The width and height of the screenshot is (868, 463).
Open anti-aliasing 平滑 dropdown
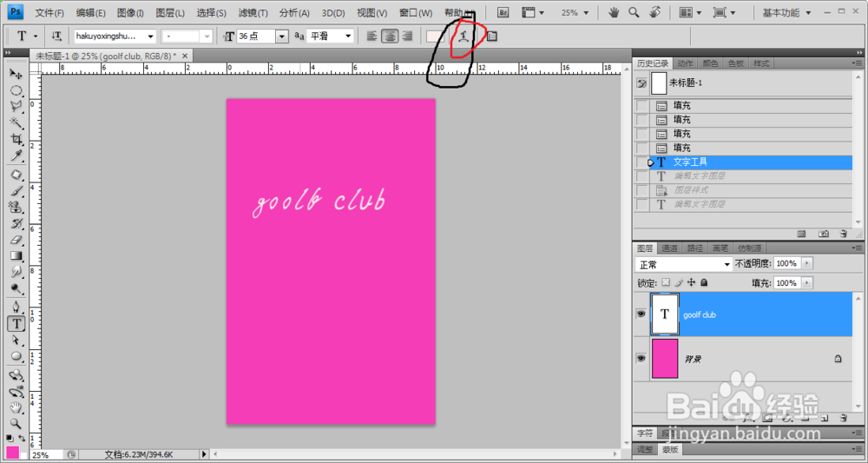pyautogui.click(x=348, y=36)
